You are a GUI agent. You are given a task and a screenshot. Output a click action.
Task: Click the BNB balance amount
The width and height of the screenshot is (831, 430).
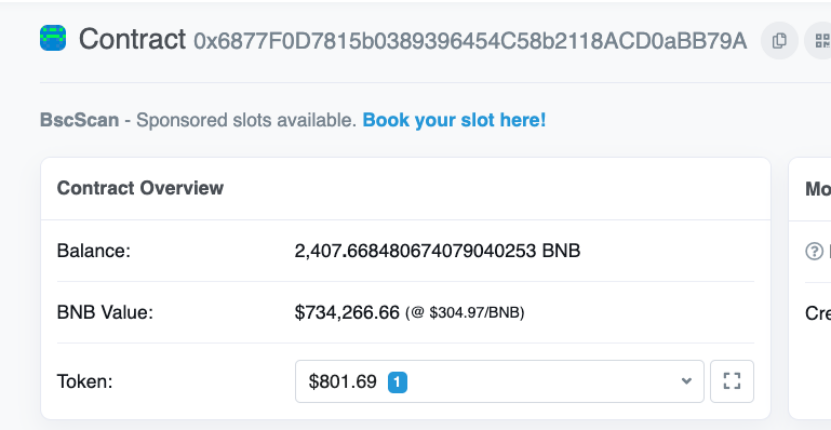pyautogui.click(x=437, y=251)
